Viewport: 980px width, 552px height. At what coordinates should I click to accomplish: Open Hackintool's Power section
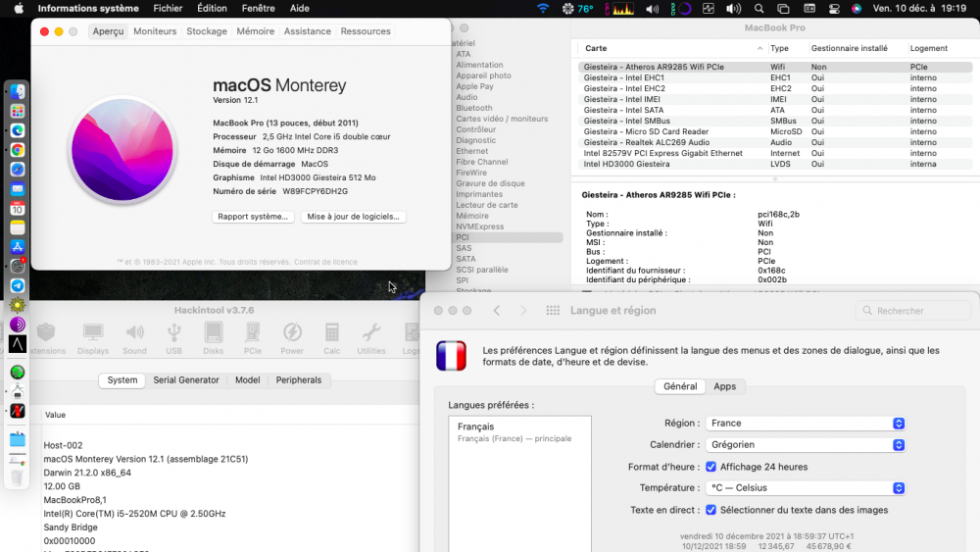click(x=292, y=338)
